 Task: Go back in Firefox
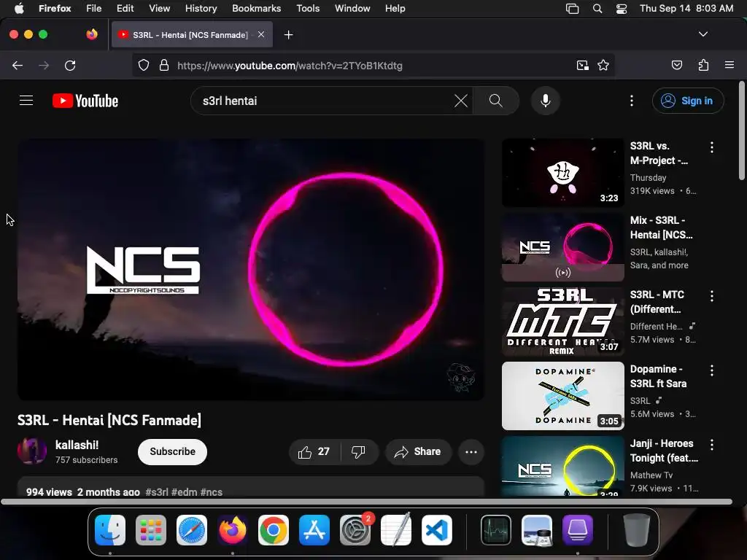(x=18, y=65)
